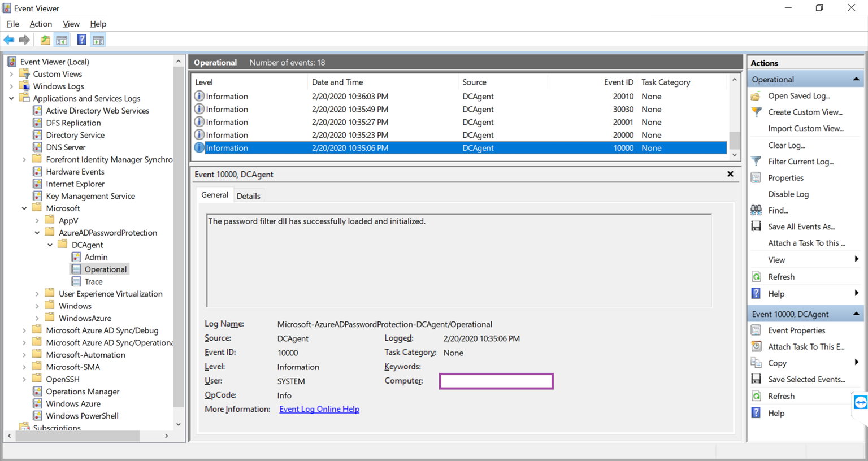Click the Save Selected Events disk icon
The width and height of the screenshot is (868, 461).
[x=756, y=379]
